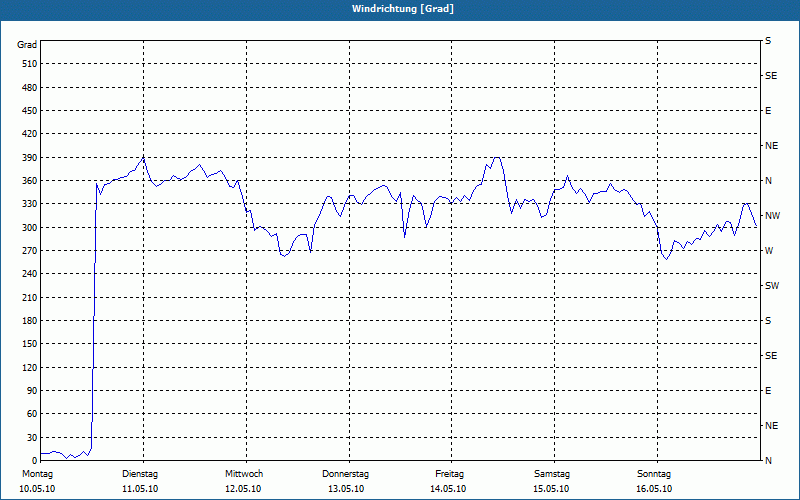Viewport: 800px width, 500px height.
Task: Select the 60 degree axis label
Action: (33, 414)
